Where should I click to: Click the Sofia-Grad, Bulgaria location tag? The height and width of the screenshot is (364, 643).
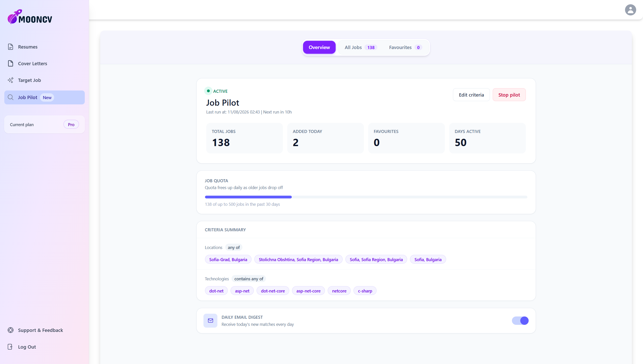click(228, 259)
